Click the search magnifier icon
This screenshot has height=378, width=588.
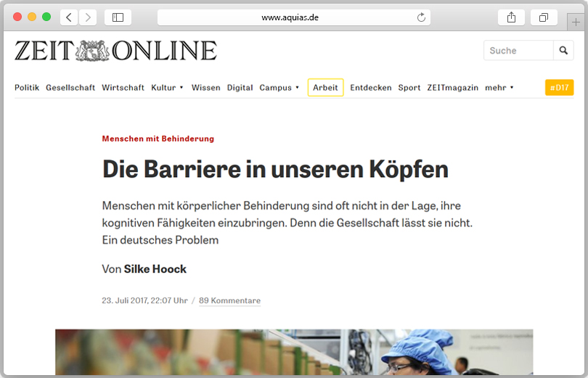pos(563,50)
